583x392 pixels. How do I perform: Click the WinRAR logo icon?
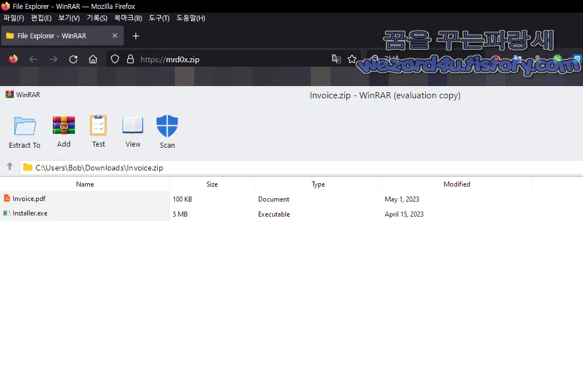coord(9,94)
